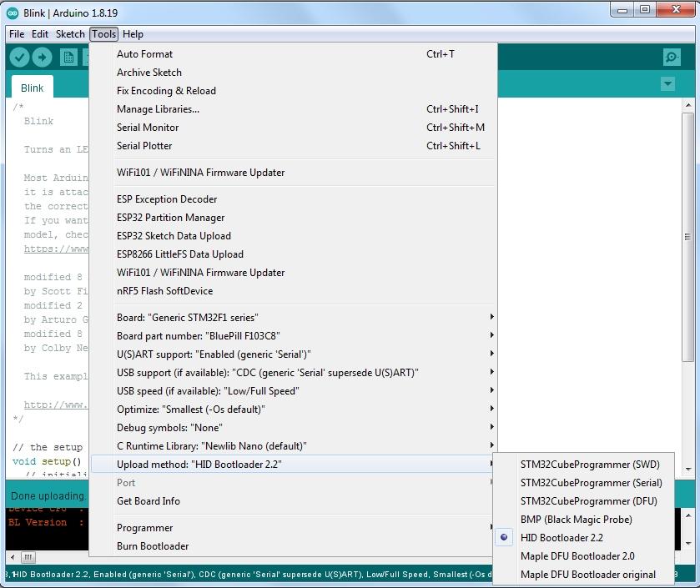The width and height of the screenshot is (700, 588).
Task: Click console scrollbar up arrow
Action: click(x=688, y=515)
